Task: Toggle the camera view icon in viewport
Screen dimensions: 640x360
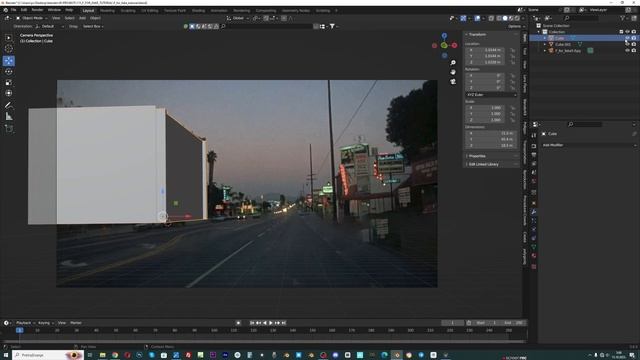Action: coord(453,82)
